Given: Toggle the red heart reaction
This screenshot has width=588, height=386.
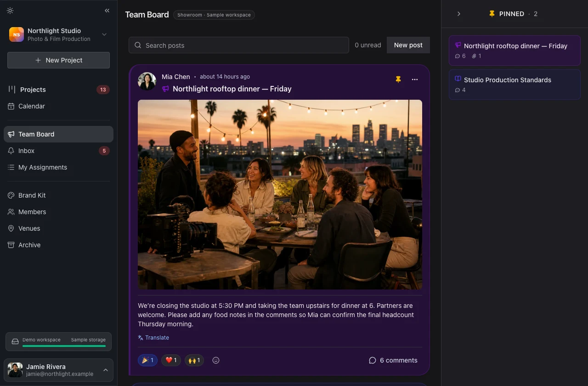Looking at the screenshot, I should click(171, 360).
